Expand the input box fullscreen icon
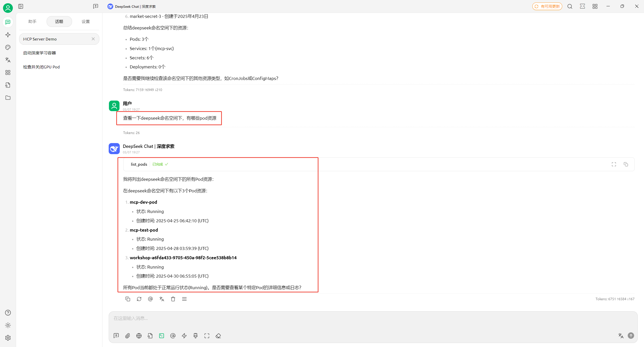The height and width of the screenshot is (347, 644). (207, 336)
